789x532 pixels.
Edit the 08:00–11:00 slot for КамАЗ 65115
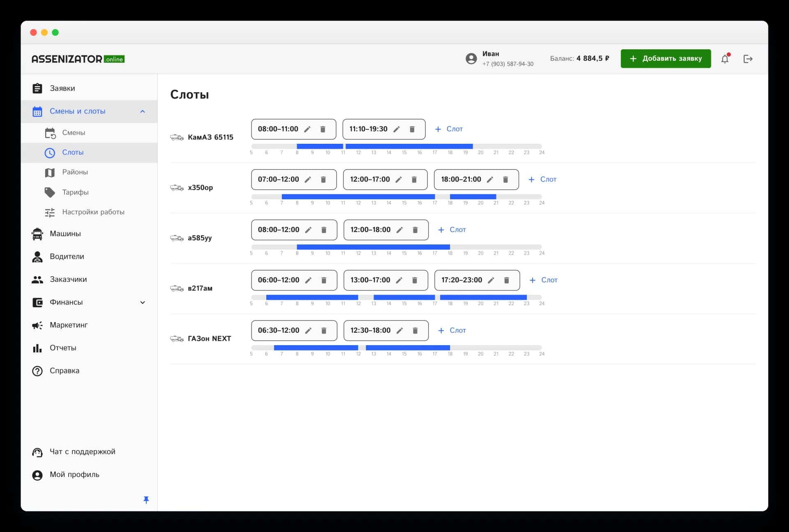point(307,129)
